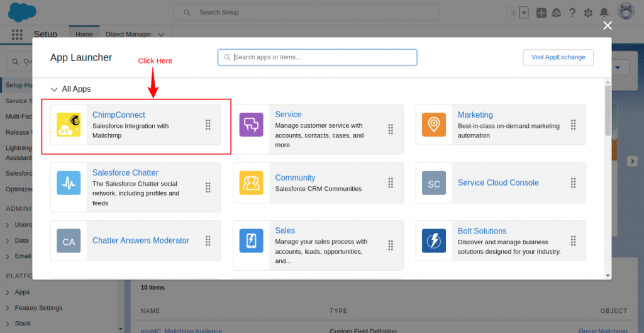Switch to the Home tab

(x=84, y=35)
